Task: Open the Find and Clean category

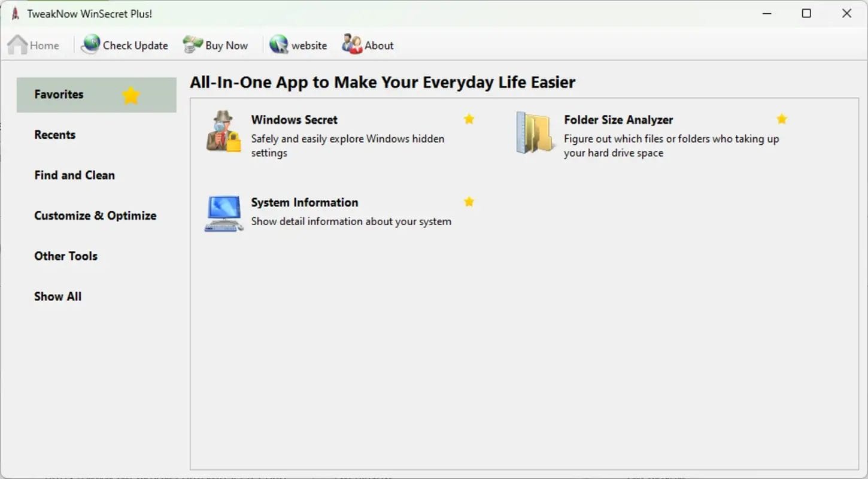Action: coord(74,175)
